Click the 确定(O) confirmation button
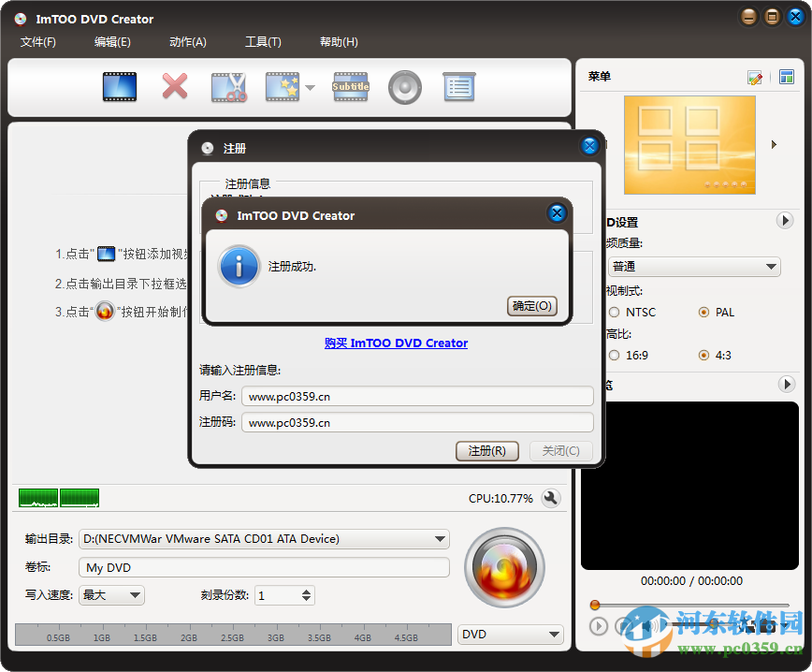Image resolution: width=812 pixels, height=672 pixels. click(532, 305)
